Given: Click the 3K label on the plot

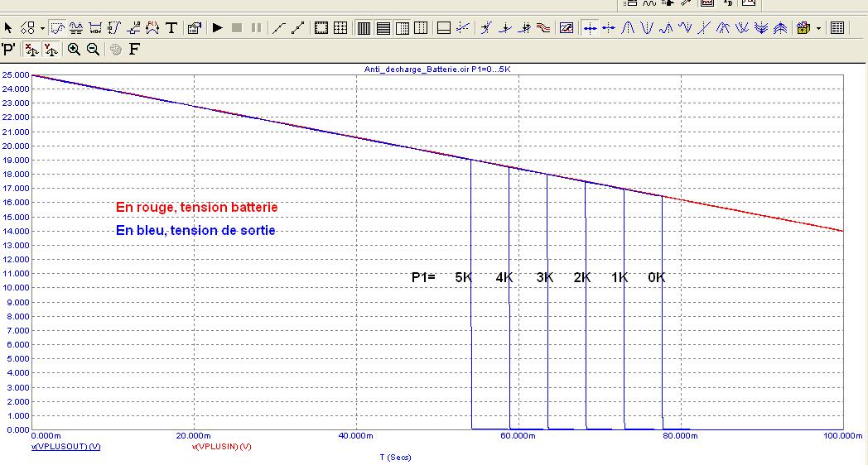Looking at the screenshot, I should click(545, 277).
